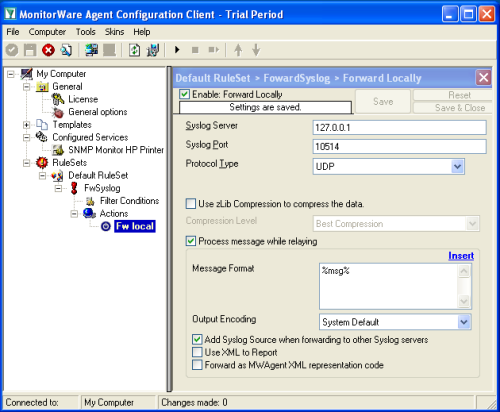Viewport: 500px width, 412px height.
Task: Click the move down arrow toolbar icon
Action: point(256,50)
